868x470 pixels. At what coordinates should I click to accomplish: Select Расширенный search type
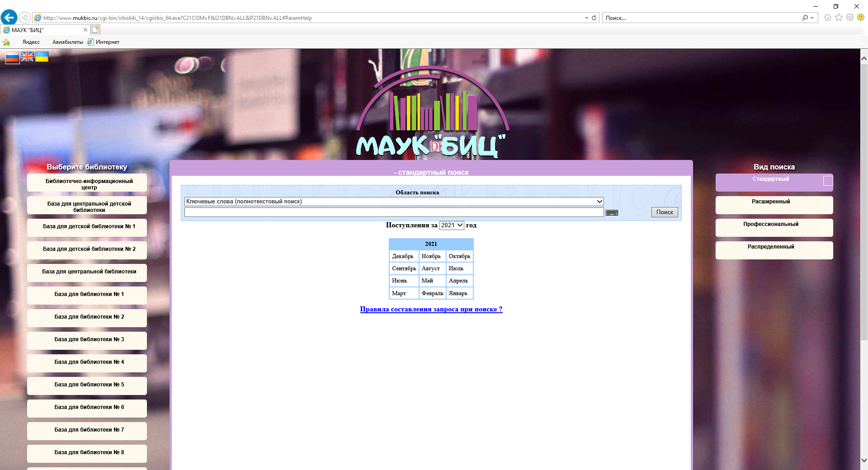[774, 205]
